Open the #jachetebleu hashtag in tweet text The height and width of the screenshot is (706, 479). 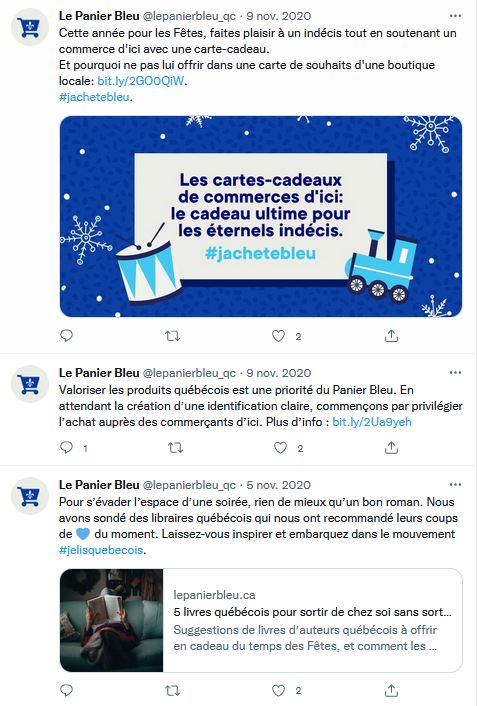pos(94,97)
